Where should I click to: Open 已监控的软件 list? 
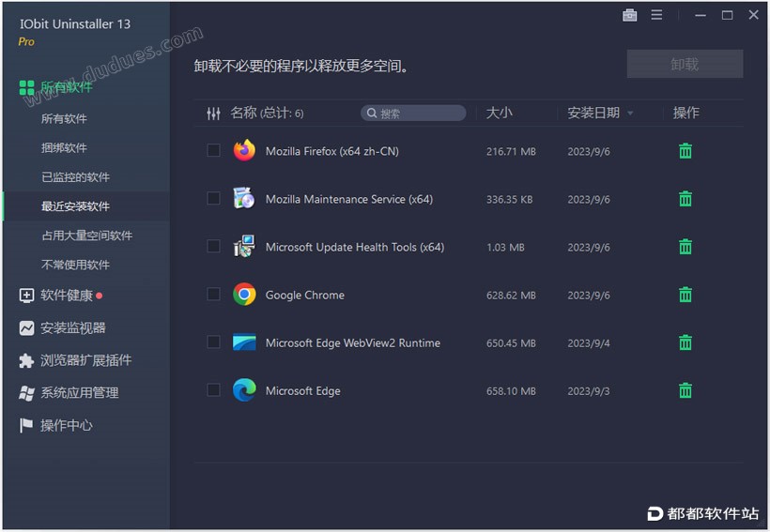tap(75, 177)
